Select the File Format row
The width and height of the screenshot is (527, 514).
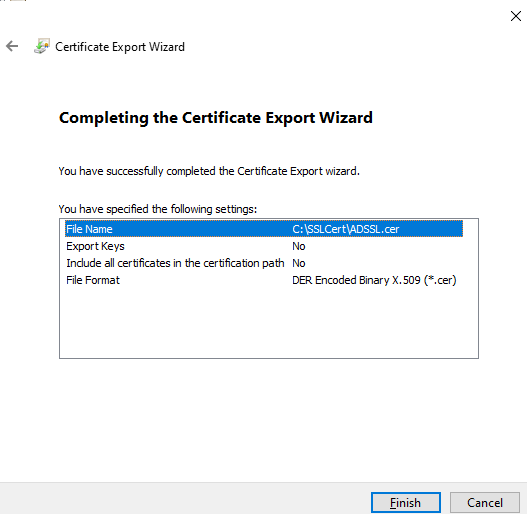[264, 280]
